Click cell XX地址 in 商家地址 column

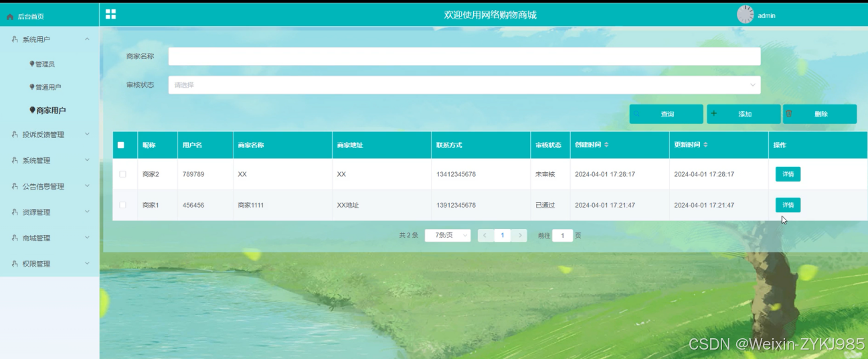click(348, 205)
